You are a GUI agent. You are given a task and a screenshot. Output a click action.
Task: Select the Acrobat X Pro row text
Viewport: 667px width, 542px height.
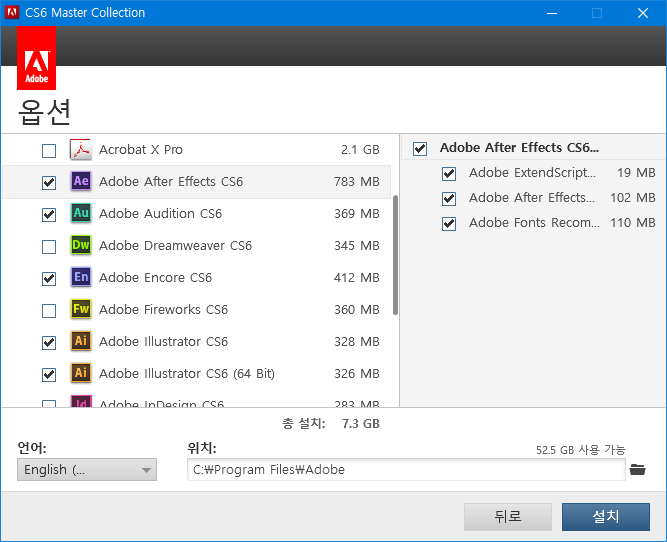click(141, 150)
